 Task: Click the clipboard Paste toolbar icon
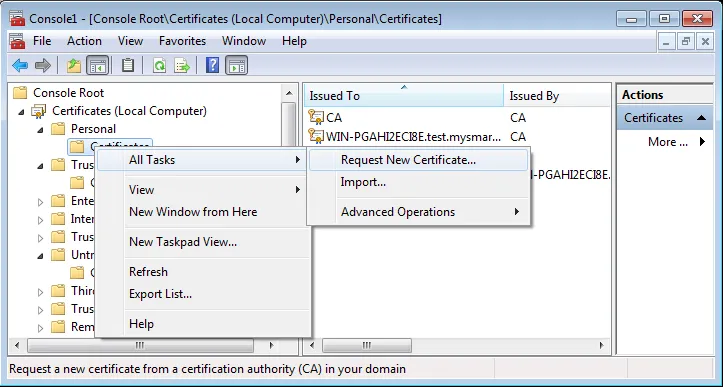pos(128,65)
